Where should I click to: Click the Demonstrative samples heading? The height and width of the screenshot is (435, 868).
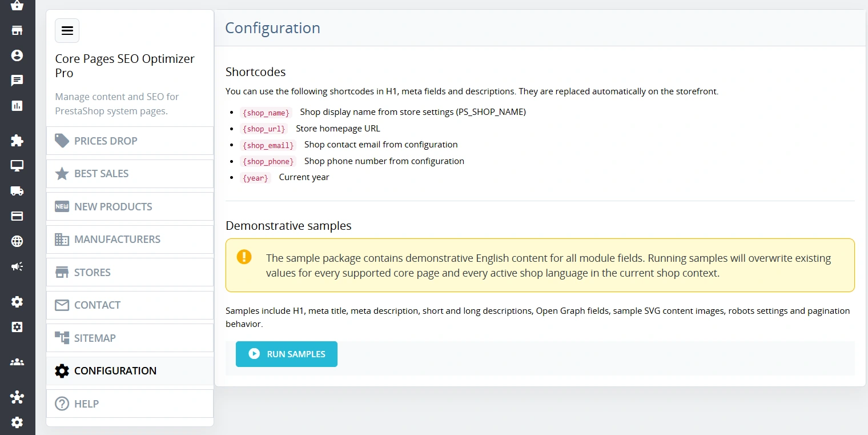click(x=288, y=226)
